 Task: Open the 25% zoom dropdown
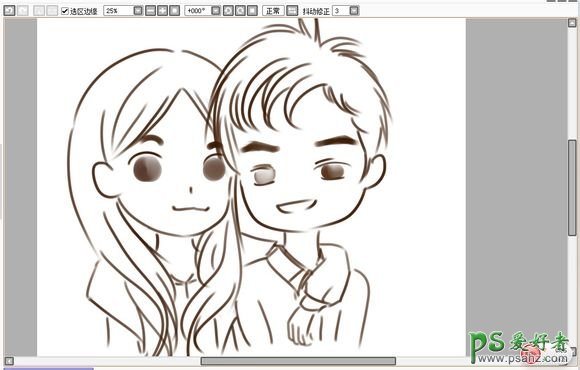(x=138, y=10)
